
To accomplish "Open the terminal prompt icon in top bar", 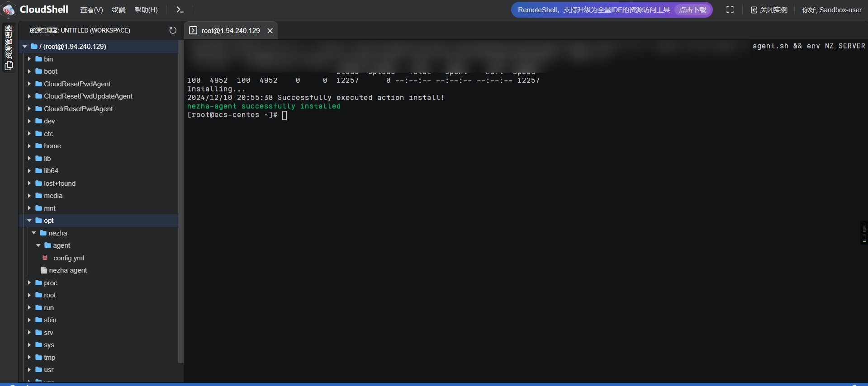I will click(x=180, y=9).
